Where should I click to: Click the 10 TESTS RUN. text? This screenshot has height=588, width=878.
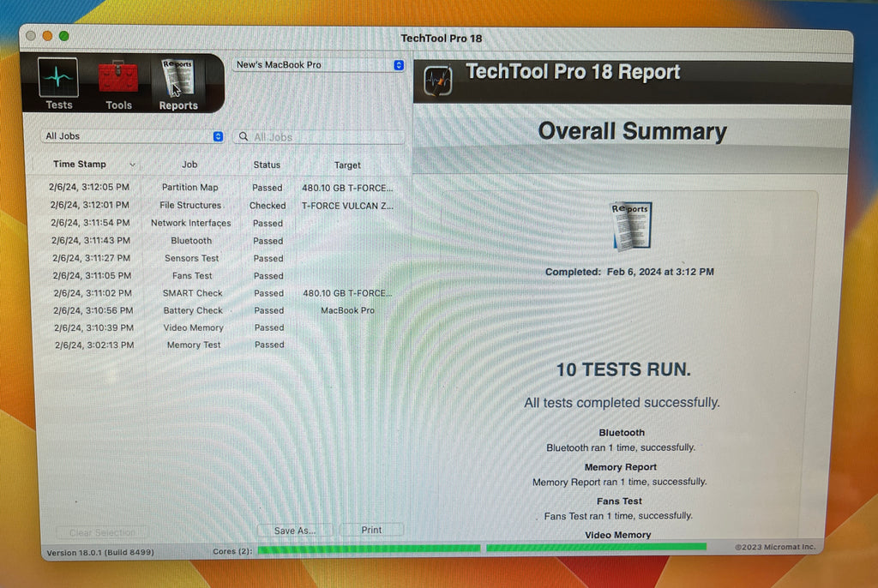point(623,369)
